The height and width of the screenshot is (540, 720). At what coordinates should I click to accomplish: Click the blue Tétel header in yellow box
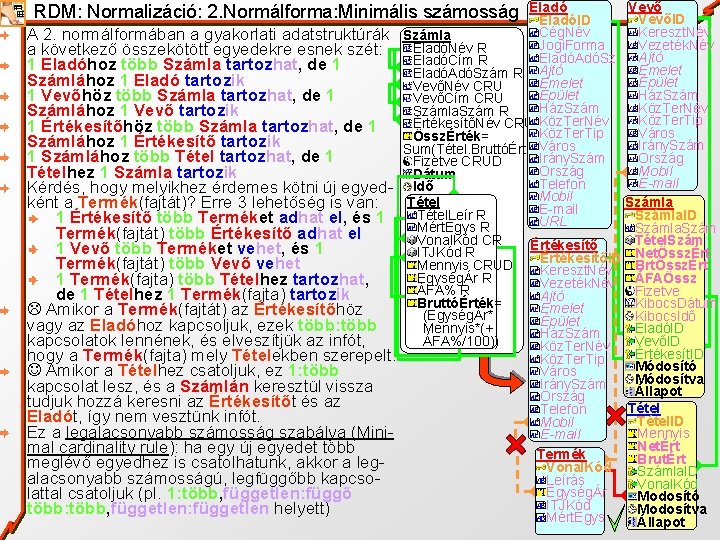[x=644, y=408]
